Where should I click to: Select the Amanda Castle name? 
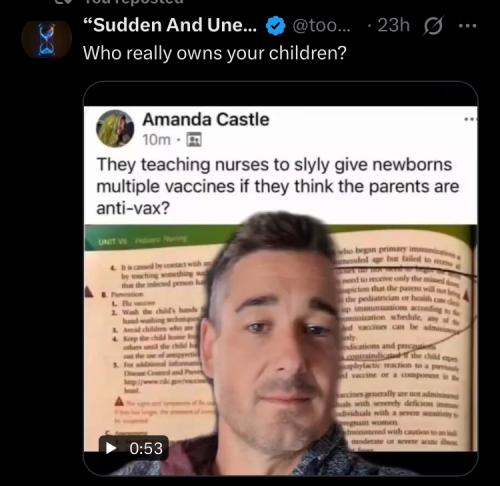click(x=206, y=119)
